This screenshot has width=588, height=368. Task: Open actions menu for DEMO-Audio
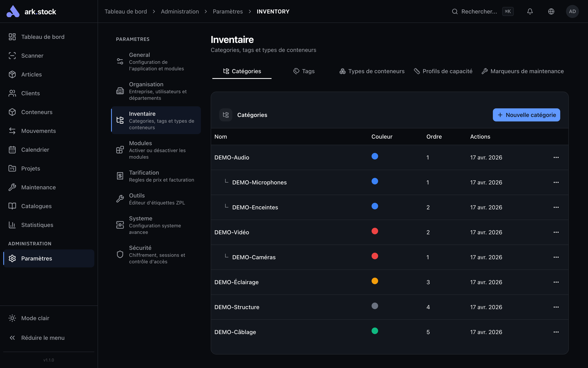pyautogui.click(x=556, y=157)
